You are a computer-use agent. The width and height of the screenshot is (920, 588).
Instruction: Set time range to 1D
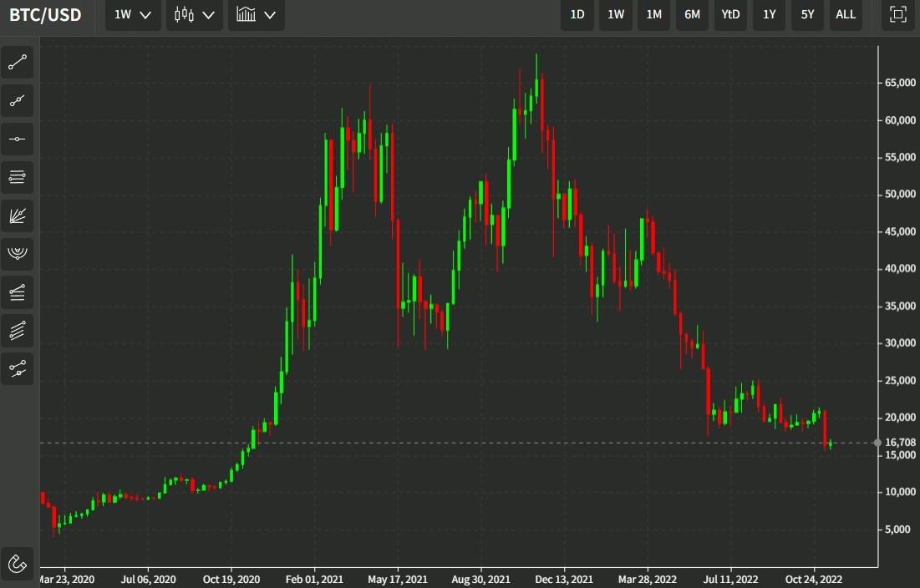[577, 15]
